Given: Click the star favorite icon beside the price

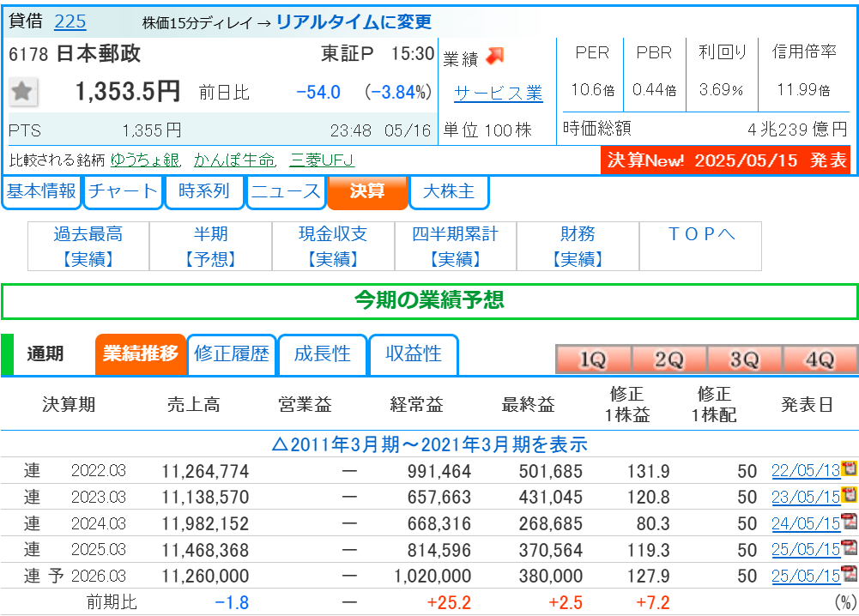Looking at the screenshot, I should tap(23, 92).
